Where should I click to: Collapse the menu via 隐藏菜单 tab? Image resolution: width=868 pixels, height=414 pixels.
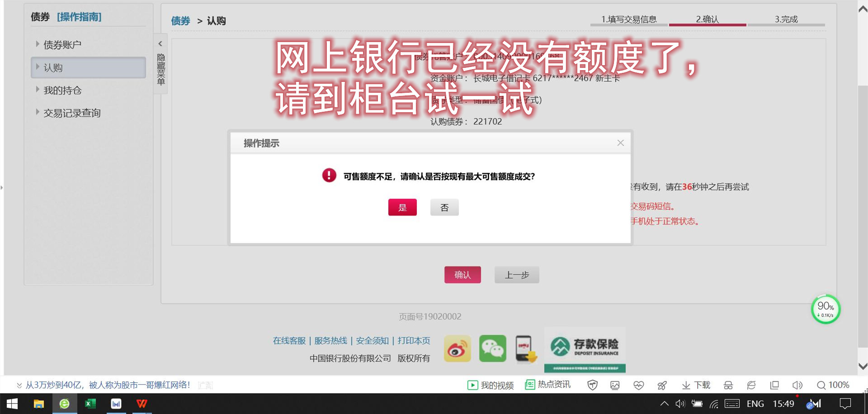click(160, 68)
